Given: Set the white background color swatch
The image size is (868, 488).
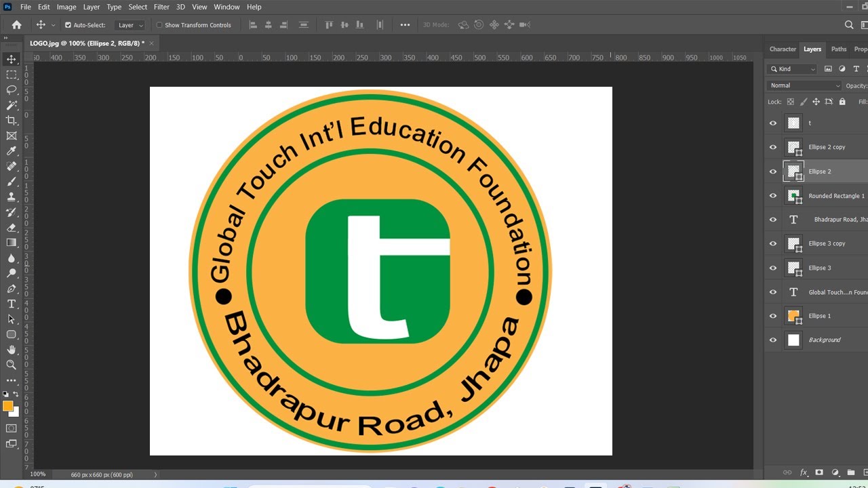Looking at the screenshot, I should (x=16, y=412).
